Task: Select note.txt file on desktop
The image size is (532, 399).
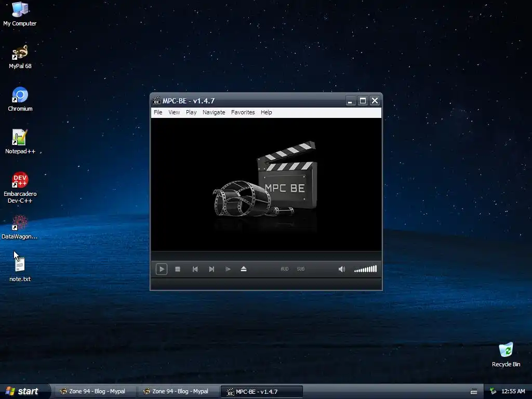Action: coord(20,270)
